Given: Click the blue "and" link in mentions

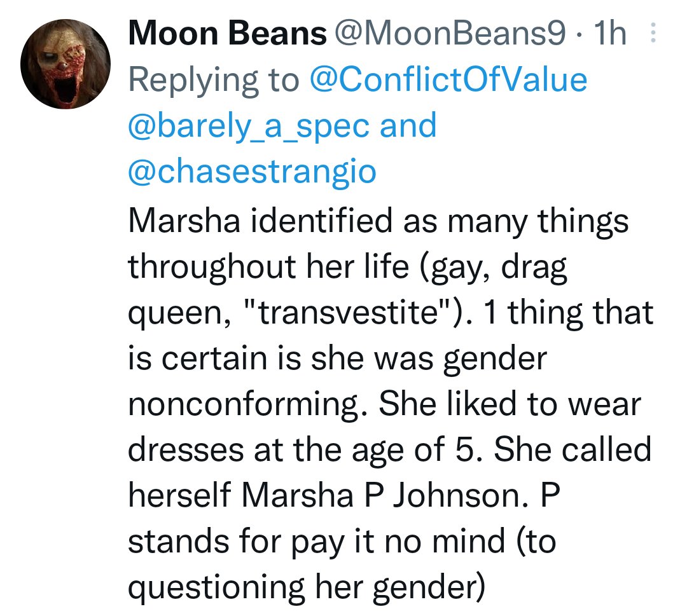Looking at the screenshot, I should click(408, 125).
